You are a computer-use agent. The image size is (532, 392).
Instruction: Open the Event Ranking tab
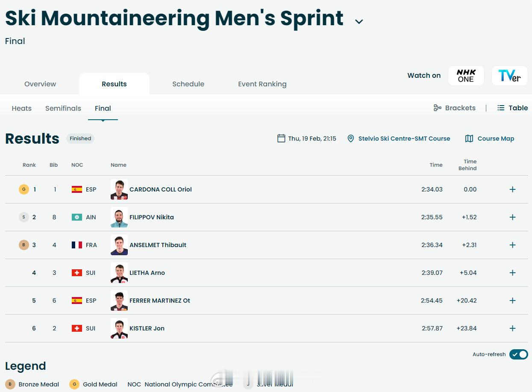pyautogui.click(x=262, y=84)
